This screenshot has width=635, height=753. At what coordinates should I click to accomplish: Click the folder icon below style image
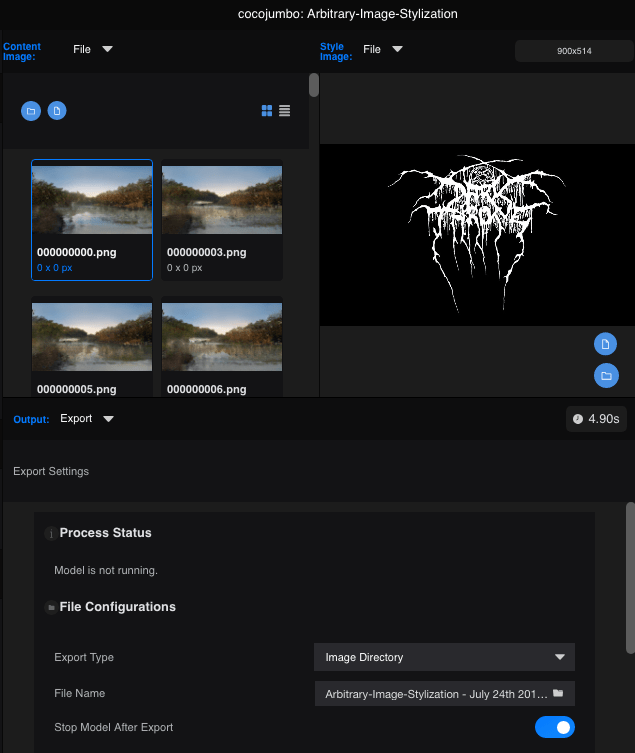605,376
